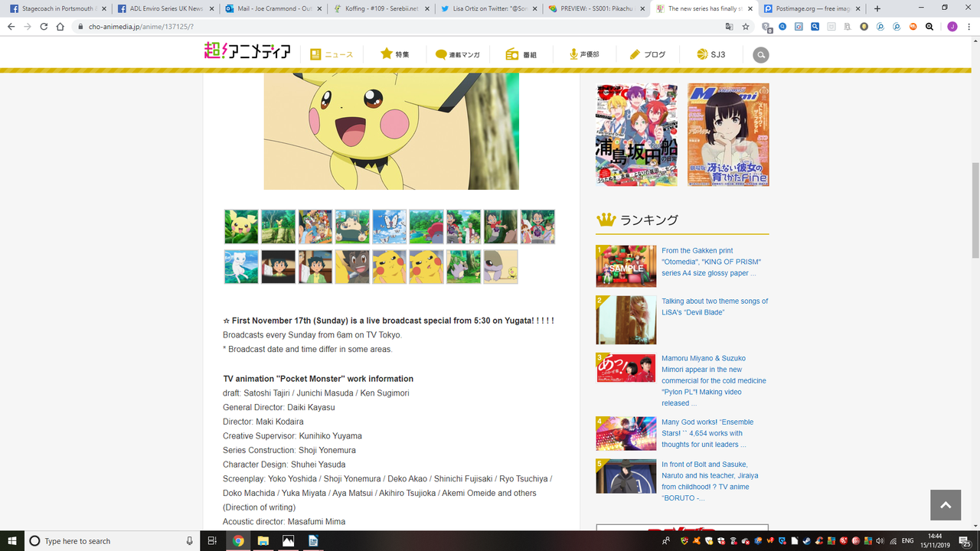Close the active 'The new series' tab
Viewport: 980px width, 551px height.
[749, 8]
